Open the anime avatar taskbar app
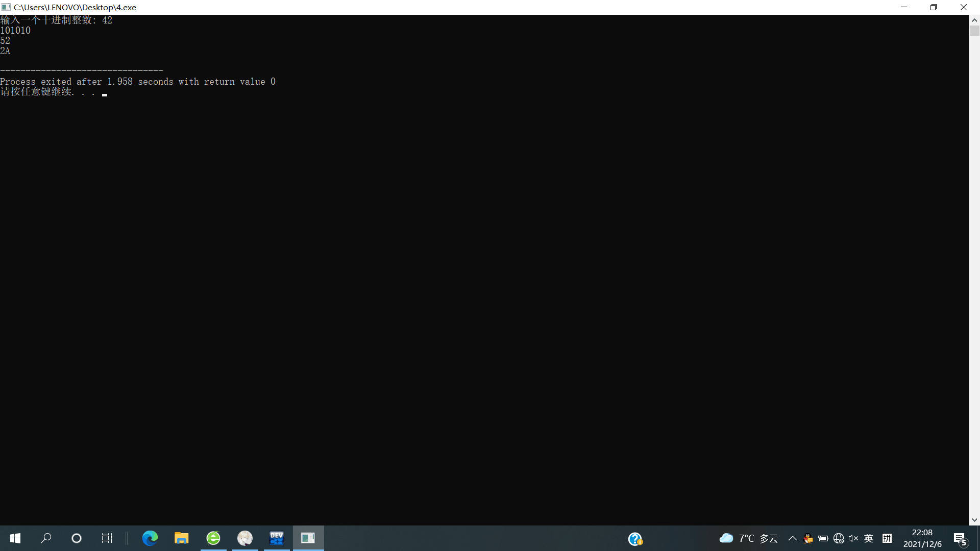The width and height of the screenshot is (980, 551). click(x=245, y=538)
